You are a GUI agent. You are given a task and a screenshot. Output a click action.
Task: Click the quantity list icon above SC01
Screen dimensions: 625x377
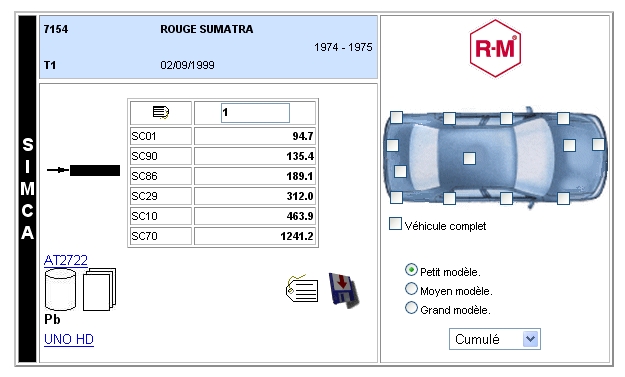point(161,113)
